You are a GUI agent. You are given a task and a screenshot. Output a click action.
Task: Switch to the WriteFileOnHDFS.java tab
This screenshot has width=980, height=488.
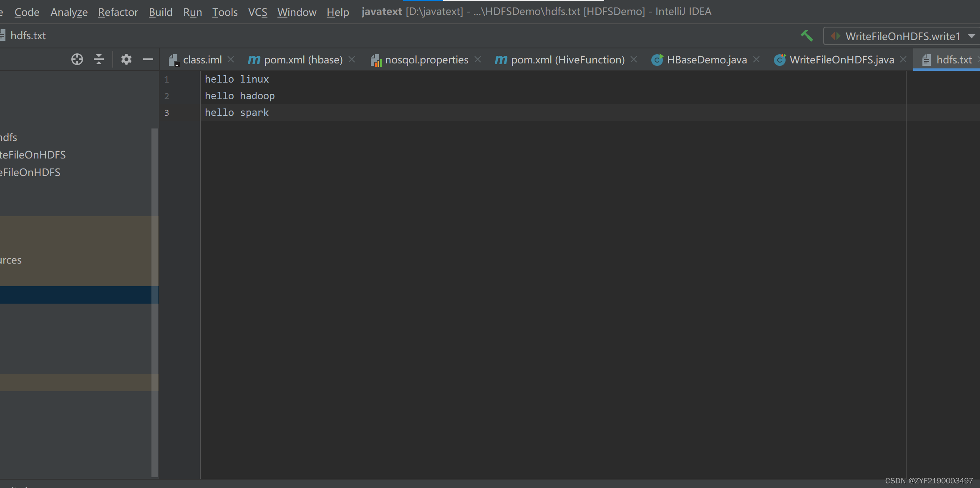(x=841, y=60)
